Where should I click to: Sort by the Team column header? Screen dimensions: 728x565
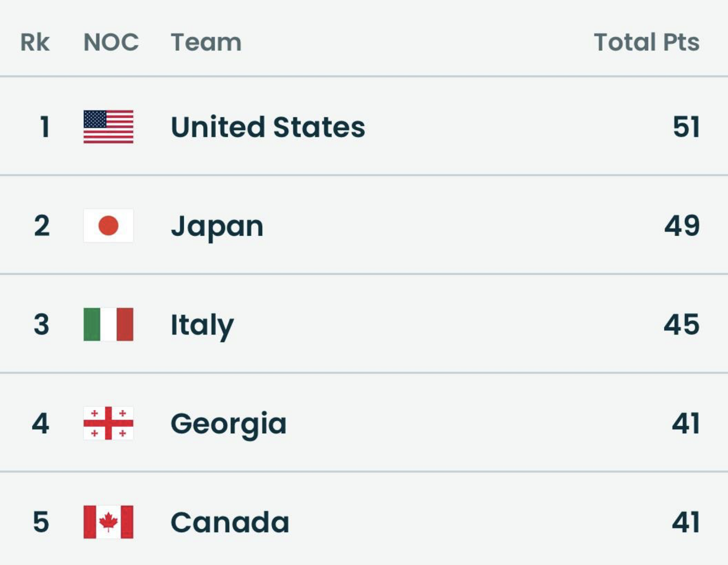tap(206, 42)
